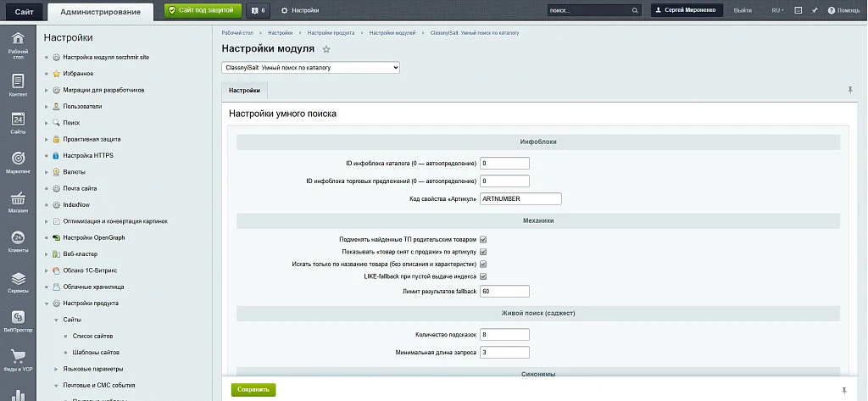This screenshot has width=868, height=401.
Task: Click the pin icon in the top header
Action: pyautogui.click(x=815, y=10)
